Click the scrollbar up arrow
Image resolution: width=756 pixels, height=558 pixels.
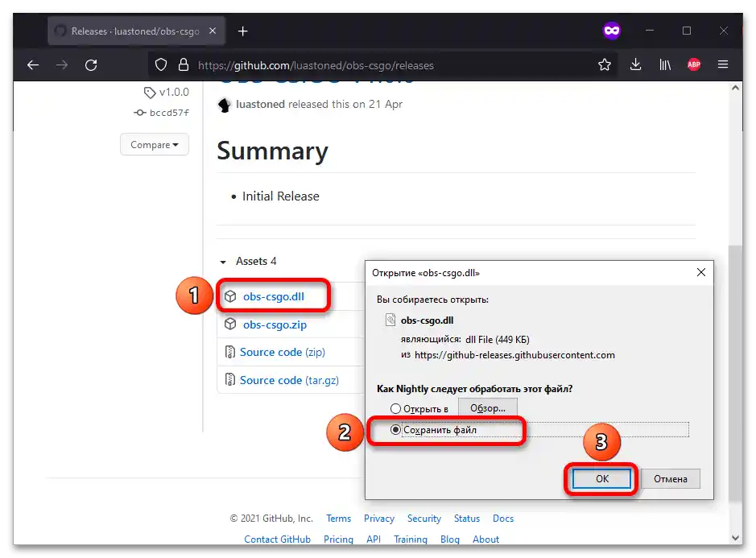(x=735, y=88)
